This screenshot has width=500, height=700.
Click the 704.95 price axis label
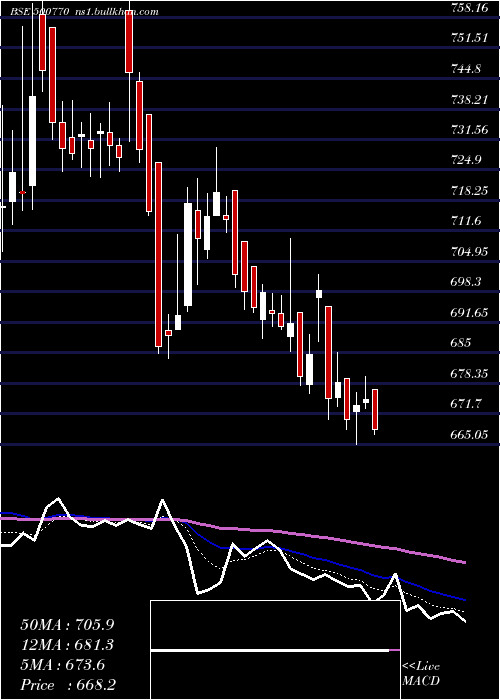point(471,251)
